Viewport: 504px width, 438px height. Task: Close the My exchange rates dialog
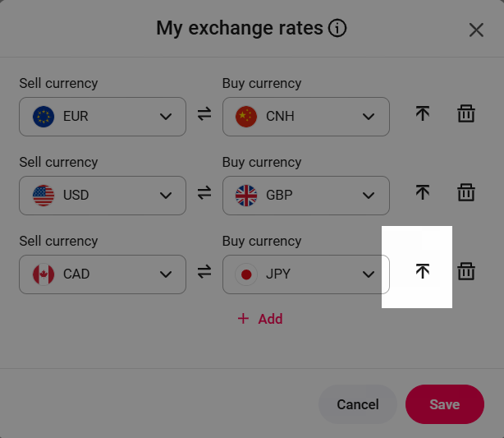tap(476, 30)
